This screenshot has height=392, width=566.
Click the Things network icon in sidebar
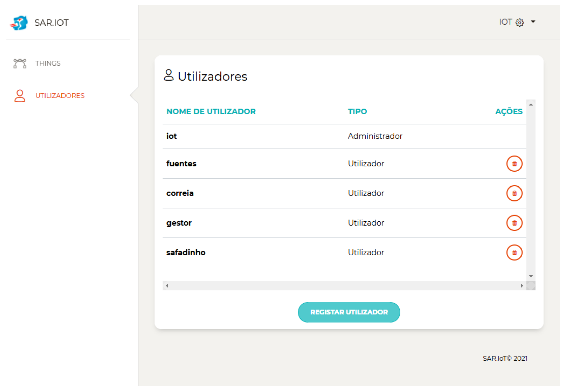pyautogui.click(x=20, y=63)
